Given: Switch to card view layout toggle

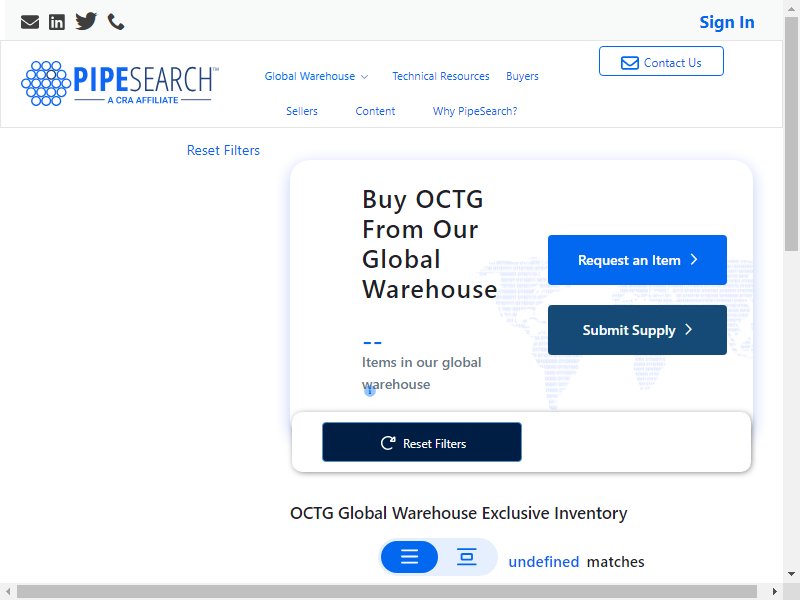Looking at the screenshot, I should click(x=466, y=557).
